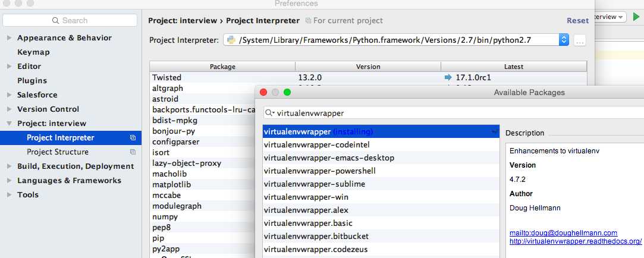Open the Keymap settings

(33, 52)
